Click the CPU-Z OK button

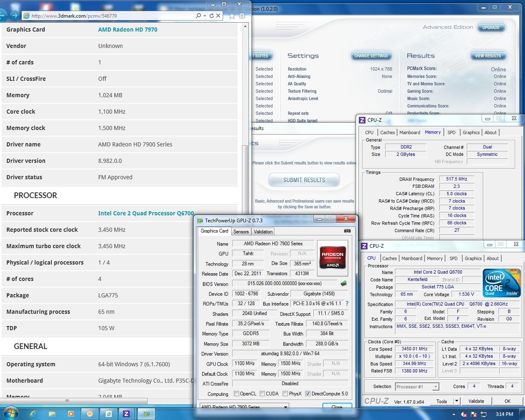click(x=507, y=401)
